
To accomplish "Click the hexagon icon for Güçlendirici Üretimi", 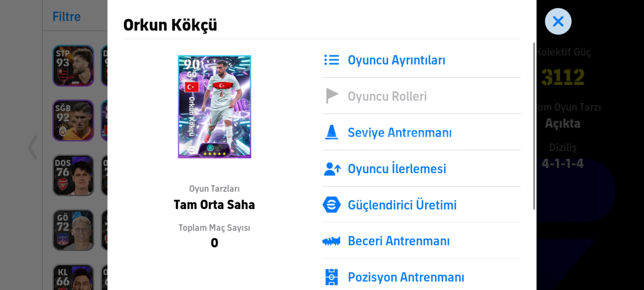I will [x=332, y=205].
